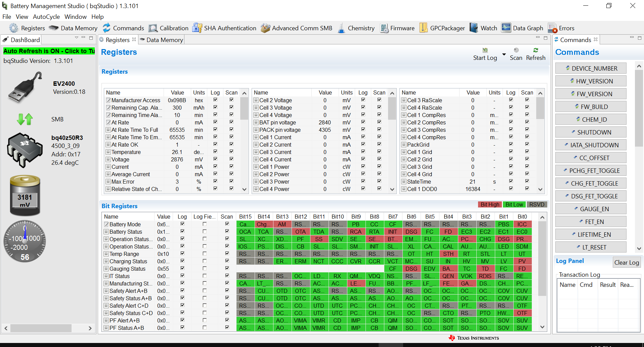Click the Bit Low green legend swatch
644x347 pixels.
coord(514,204)
